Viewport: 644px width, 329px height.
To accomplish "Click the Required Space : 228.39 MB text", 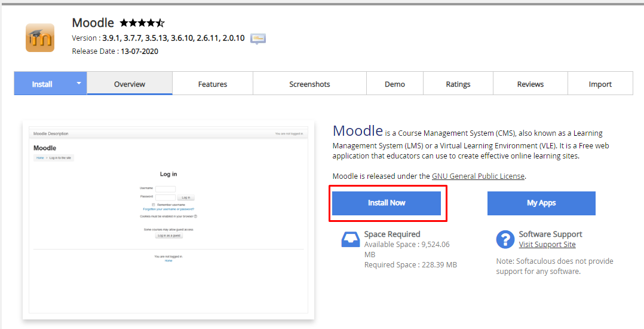I will pos(411,265).
